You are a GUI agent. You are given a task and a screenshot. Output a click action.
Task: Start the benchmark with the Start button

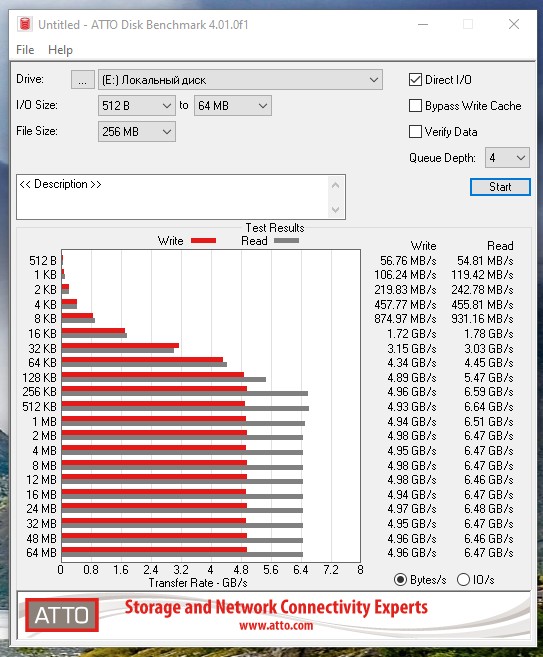500,187
